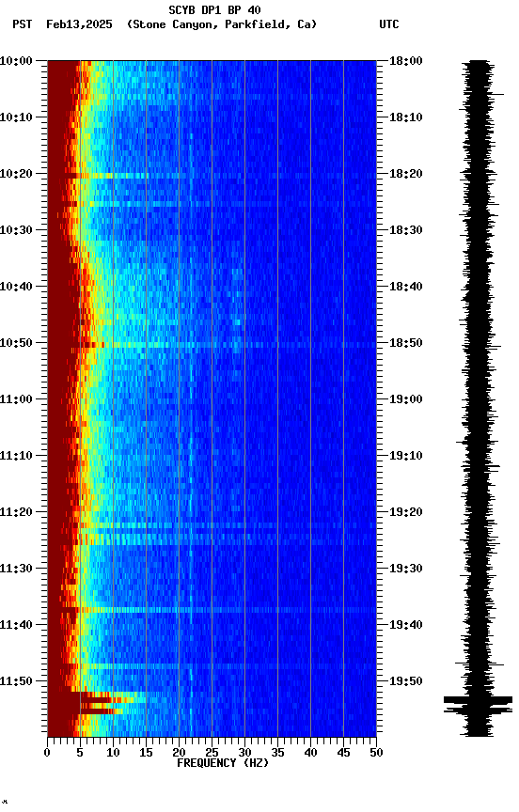The height and width of the screenshot is (812, 519).
Task: Click the '19:50' UTC time label
Action: coord(406,681)
